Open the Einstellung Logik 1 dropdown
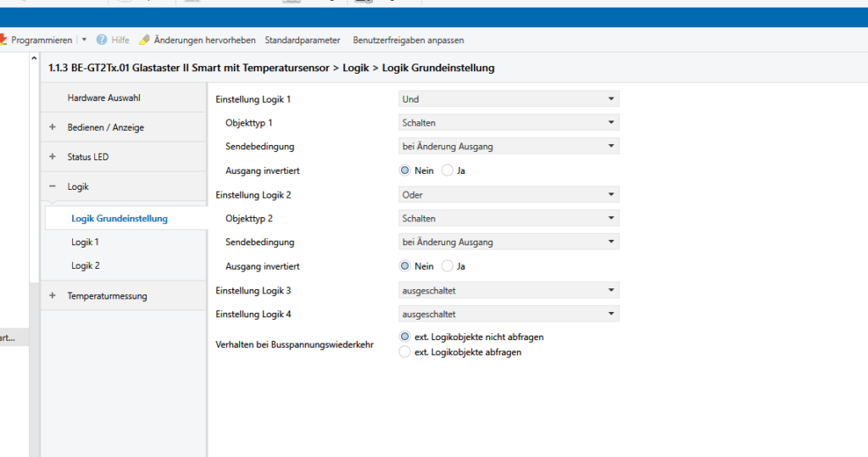 point(509,99)
